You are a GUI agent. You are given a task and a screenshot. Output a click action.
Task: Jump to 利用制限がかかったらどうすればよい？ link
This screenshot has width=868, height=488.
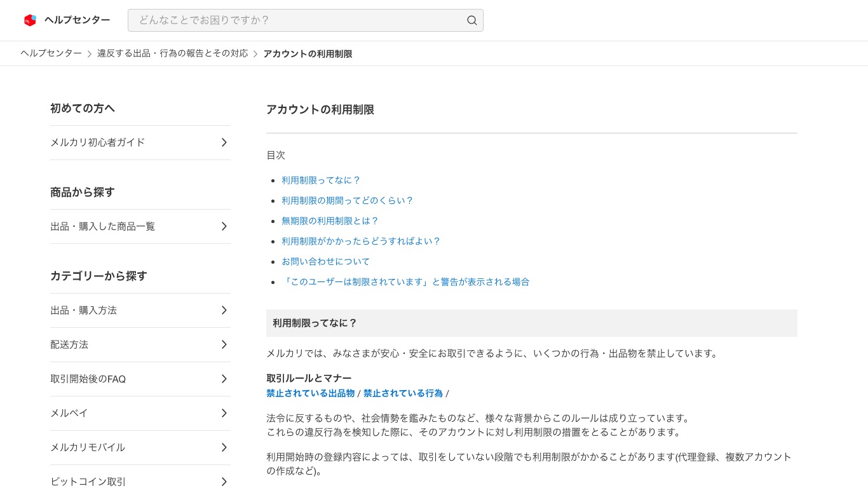coord(361,241)
